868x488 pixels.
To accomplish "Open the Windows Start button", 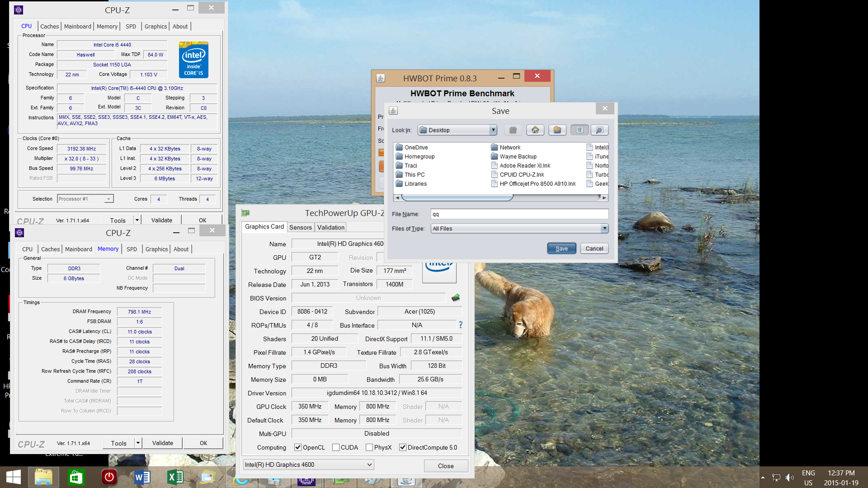I will pos(14,477).
